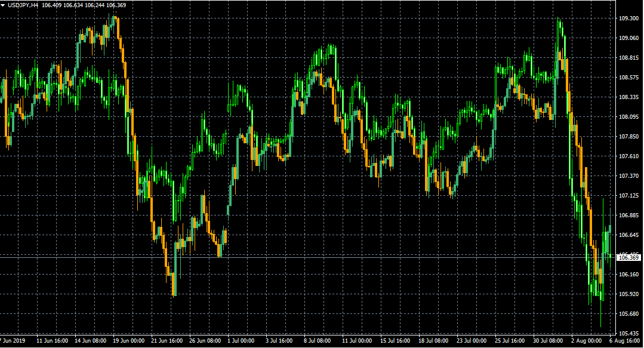Click the 106.160 price axis label
Image resolution: width=644 pixels, height=348 pixels.
628,275
